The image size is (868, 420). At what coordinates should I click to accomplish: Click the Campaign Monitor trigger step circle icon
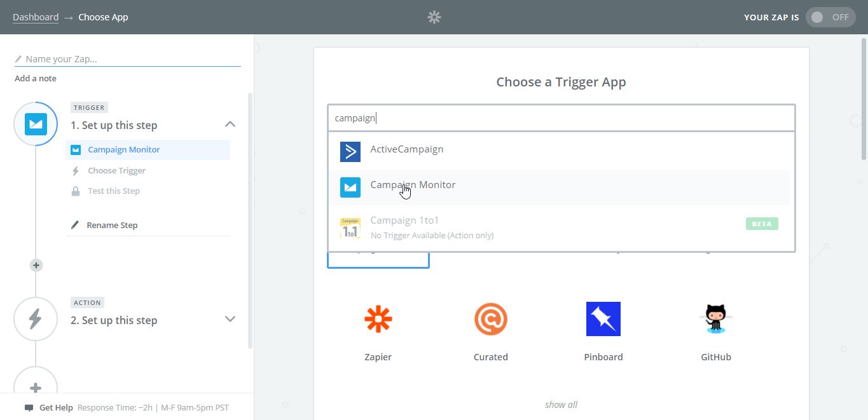click(x=36, y=124)
